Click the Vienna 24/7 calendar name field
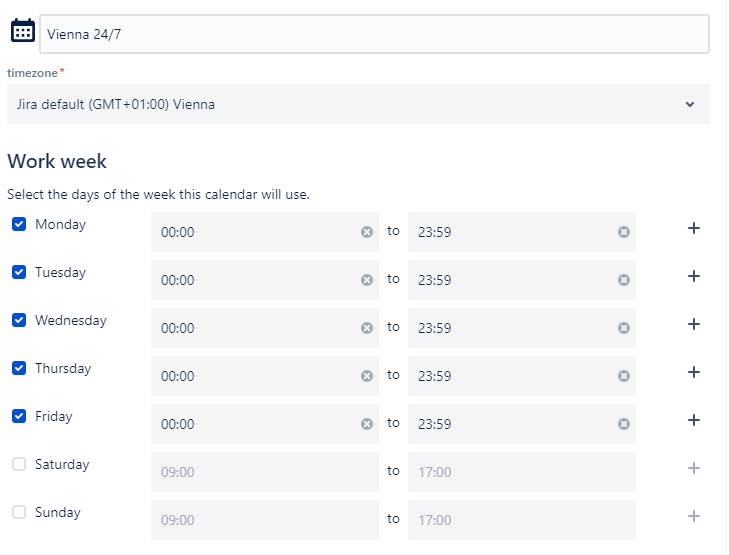 tap(374, 34)
